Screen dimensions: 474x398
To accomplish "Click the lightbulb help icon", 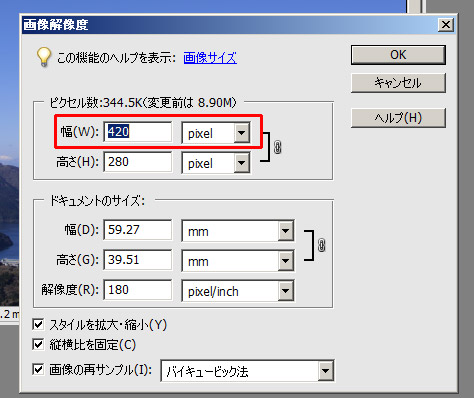I will pyautogui.click(x=44, y=57).
